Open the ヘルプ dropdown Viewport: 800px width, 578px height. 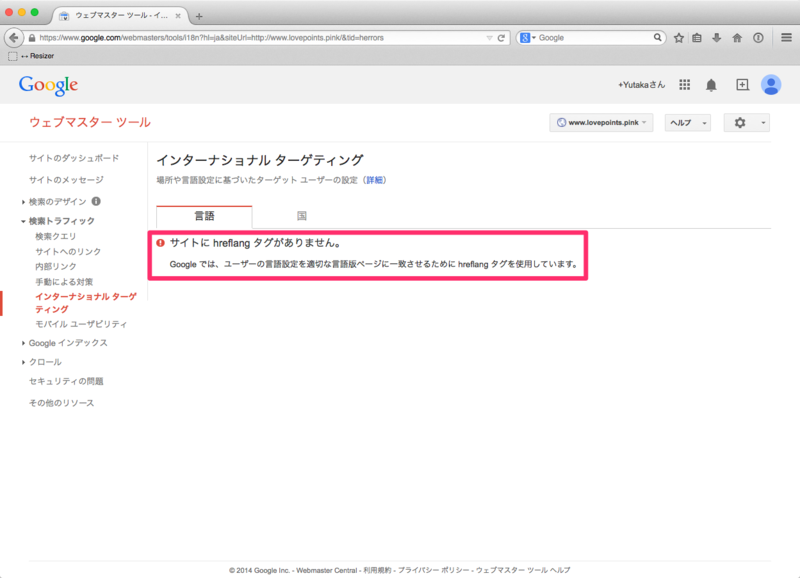click(x=687, y=122)
